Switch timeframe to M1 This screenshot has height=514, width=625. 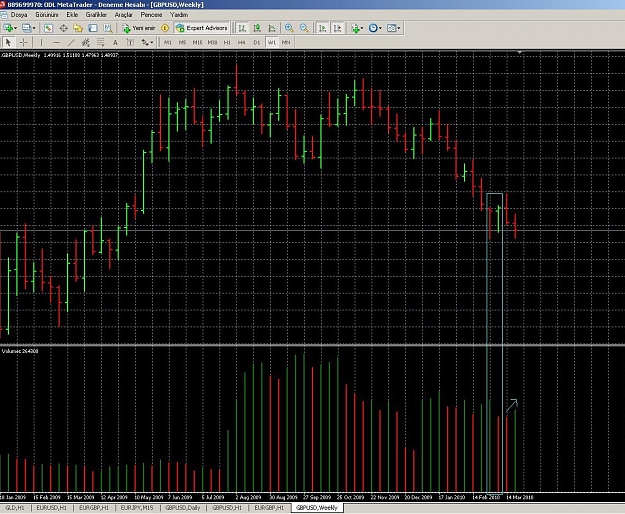click(168, 42)
